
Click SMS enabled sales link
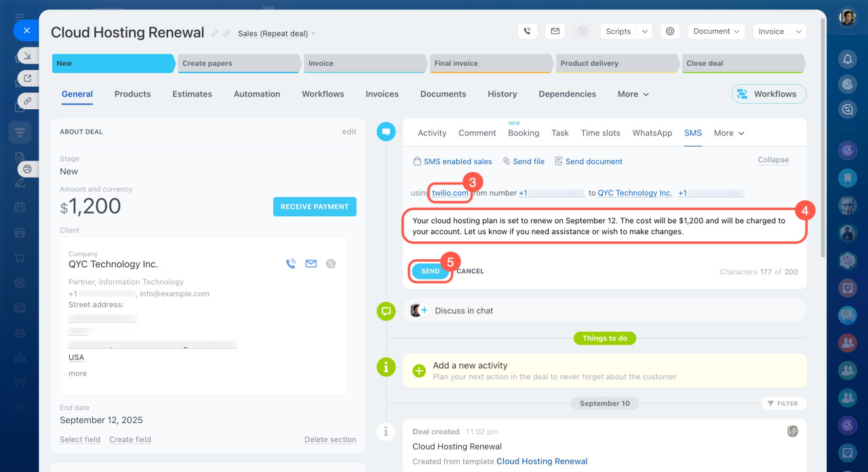453,161
